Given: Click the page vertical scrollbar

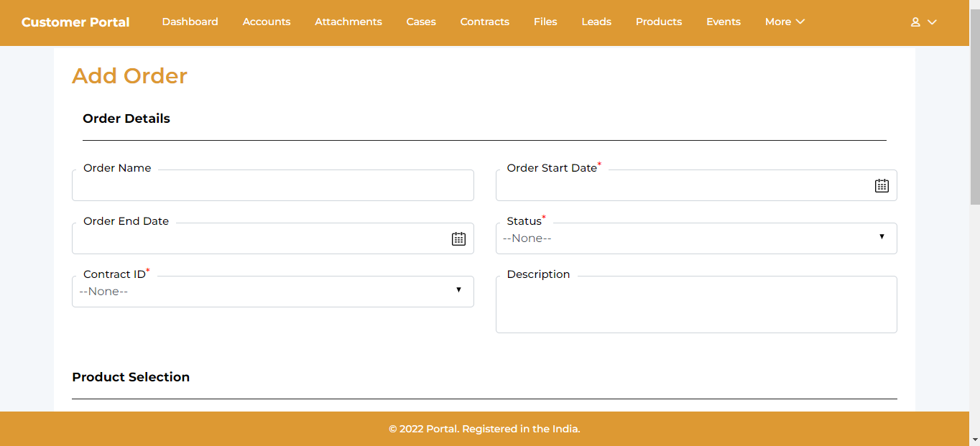Looking at the screenshot, I should click(x=974, y=215).
